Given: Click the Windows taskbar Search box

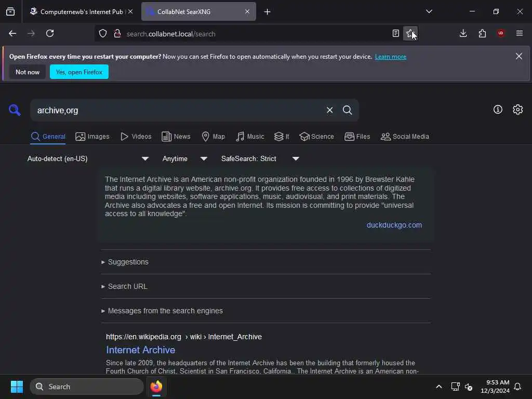Looking at the screenshot, I should point(87,387).
